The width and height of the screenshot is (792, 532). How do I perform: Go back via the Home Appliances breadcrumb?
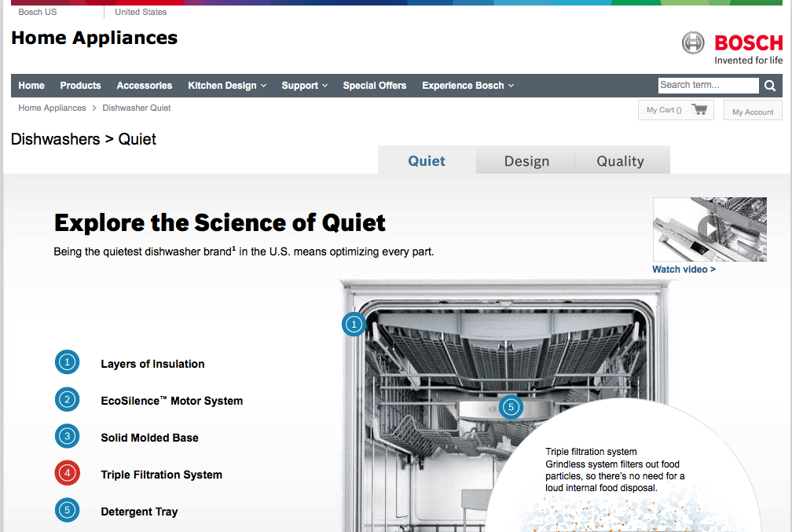click(x=52, y=108)
